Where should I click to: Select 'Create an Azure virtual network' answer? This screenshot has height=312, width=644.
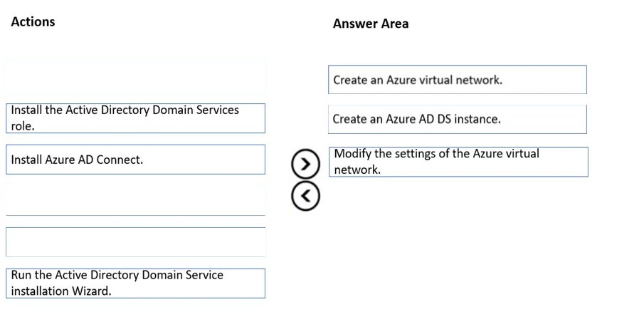click(458, 80)
